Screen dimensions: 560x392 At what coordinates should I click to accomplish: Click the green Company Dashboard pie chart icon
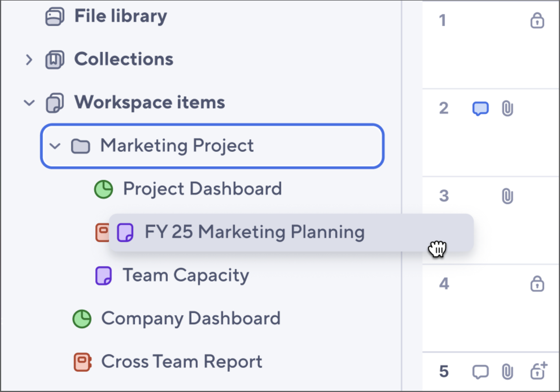click(82, 319)
